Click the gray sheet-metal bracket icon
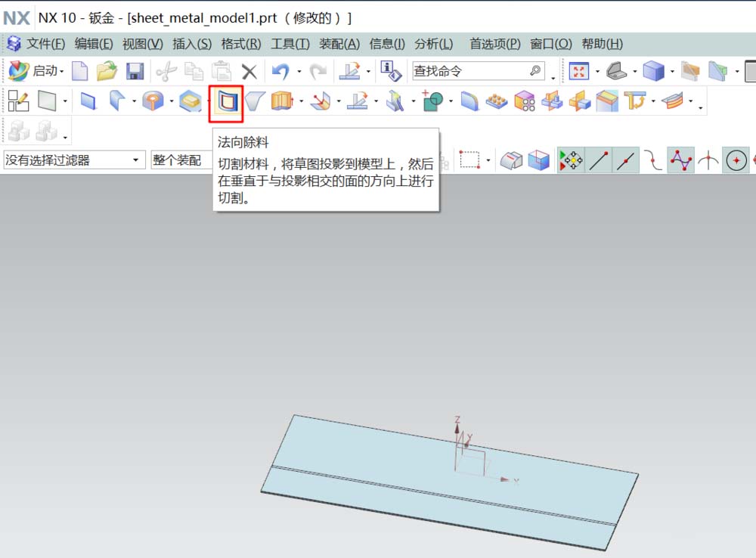The width and height of the screenshot is (756, 558). (x=616, y=71)
